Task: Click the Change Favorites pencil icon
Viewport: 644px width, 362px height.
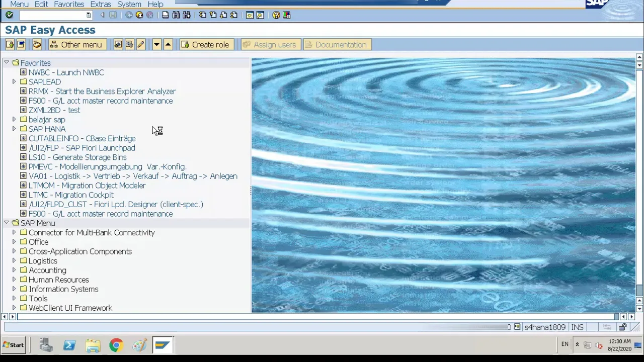Action: [x=140, y=45]
